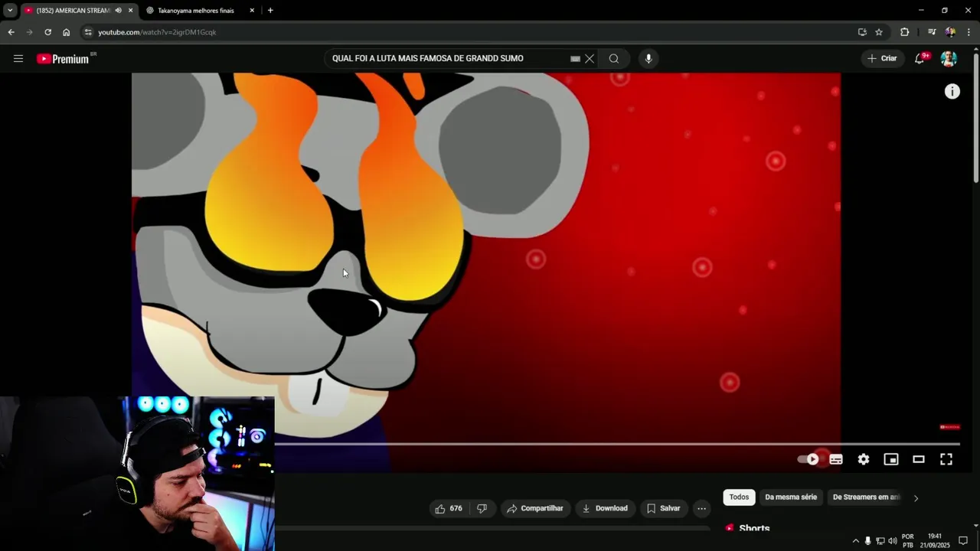Save video with Salvar button
980x551 pixels.
click(664, 508)
